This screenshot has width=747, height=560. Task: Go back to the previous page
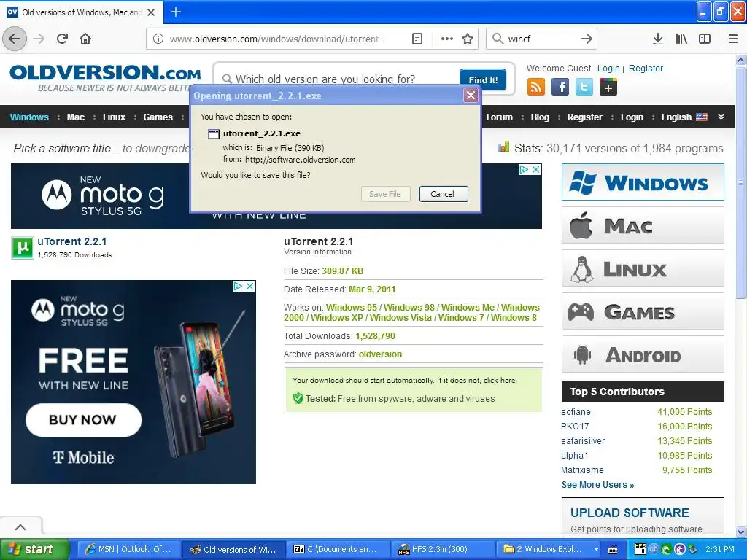15,39
